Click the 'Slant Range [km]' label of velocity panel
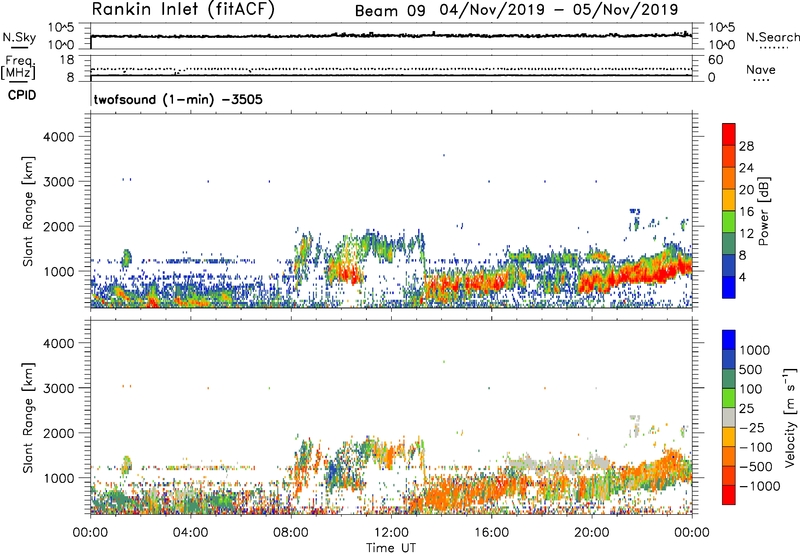 [28, 418]
